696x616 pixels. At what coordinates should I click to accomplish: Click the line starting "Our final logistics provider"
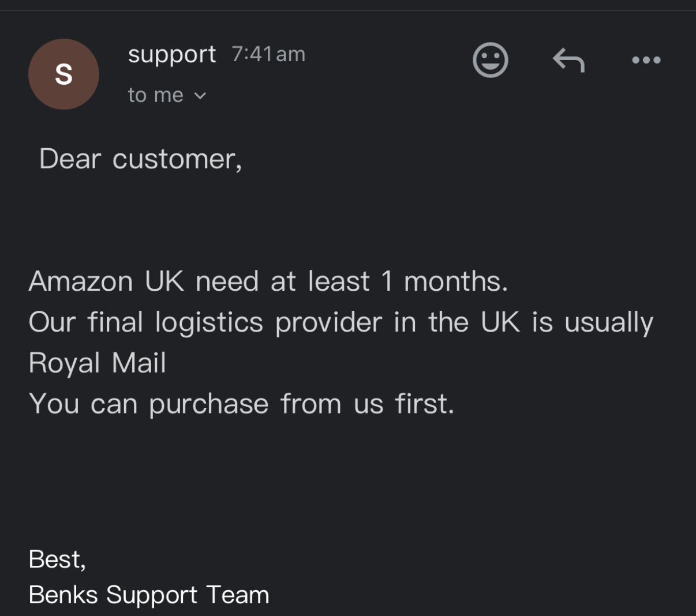[340, 322]
